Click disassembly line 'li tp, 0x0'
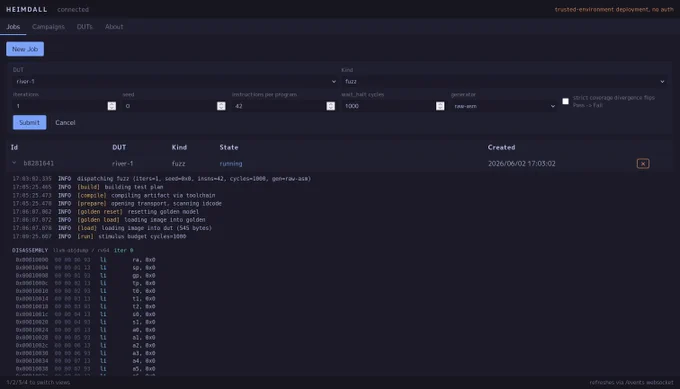This screenshot has height=389, width=680. pyautogui.click(x=85, y=283)
